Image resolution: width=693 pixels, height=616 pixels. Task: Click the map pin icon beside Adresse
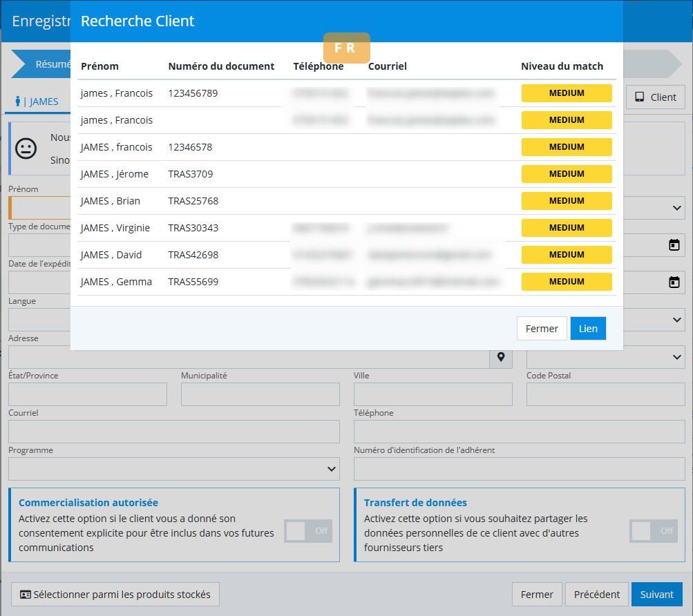[x=501, y=357]
